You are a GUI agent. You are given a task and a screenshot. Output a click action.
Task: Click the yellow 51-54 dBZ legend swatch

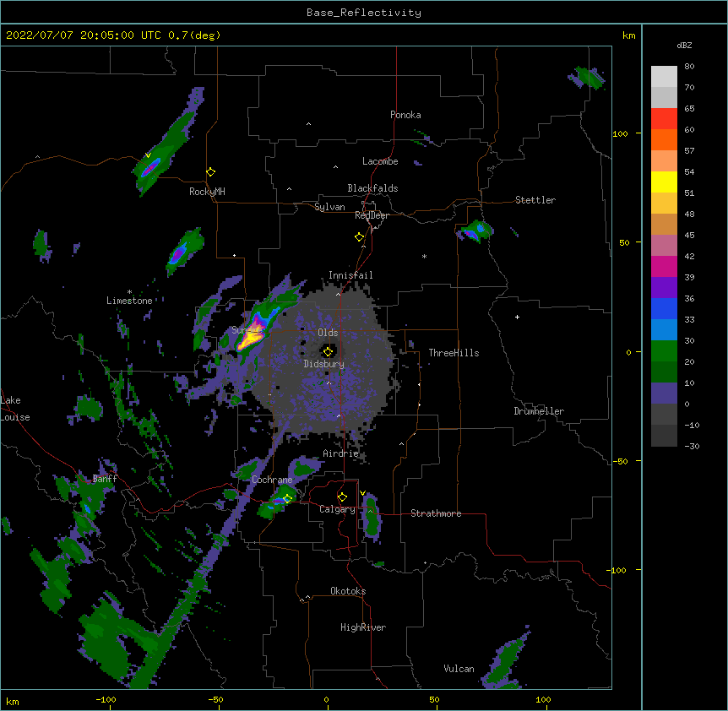pos(664,182)
